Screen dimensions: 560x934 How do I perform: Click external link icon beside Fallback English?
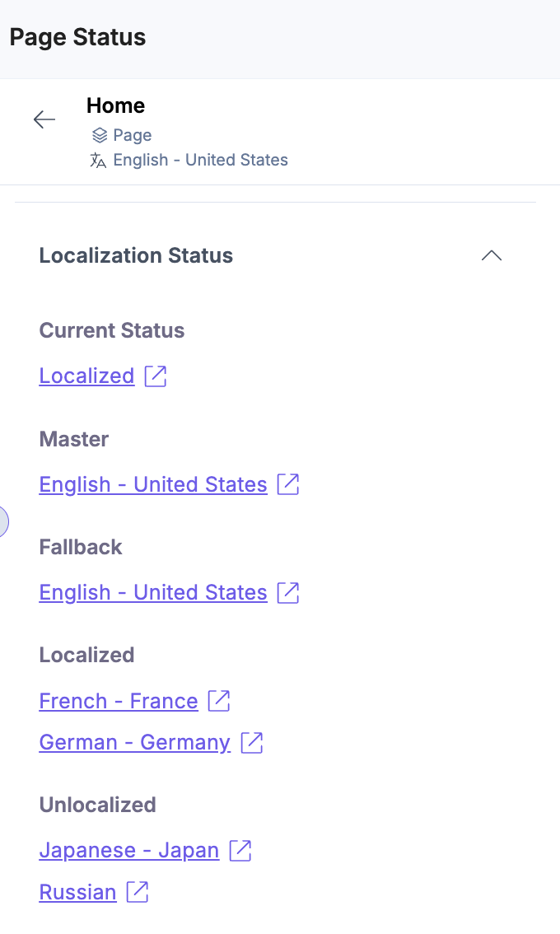287,592
